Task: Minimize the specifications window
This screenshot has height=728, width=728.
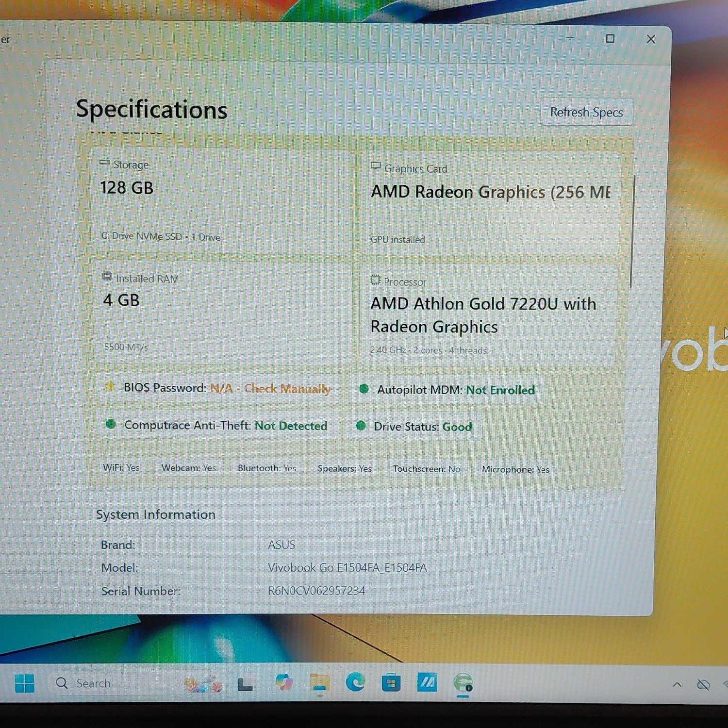Action: 570,37
